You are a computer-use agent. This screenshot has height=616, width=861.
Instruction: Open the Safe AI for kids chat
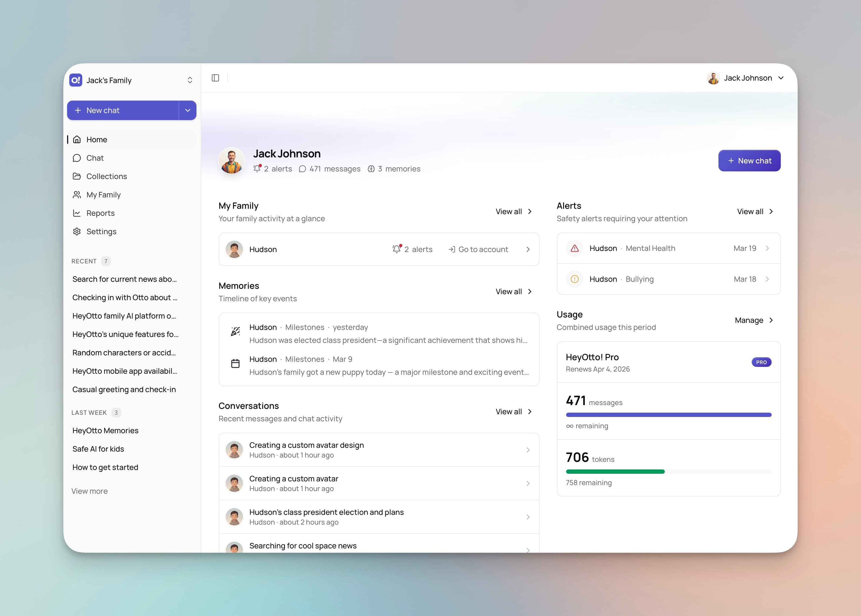tap(98, 449)
